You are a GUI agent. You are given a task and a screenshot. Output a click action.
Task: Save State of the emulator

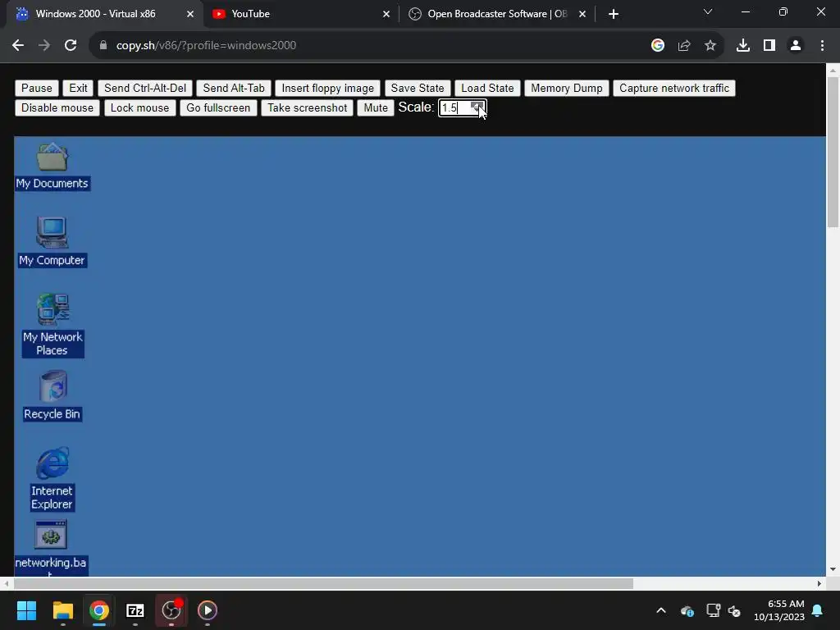click(x=418, y=88)
